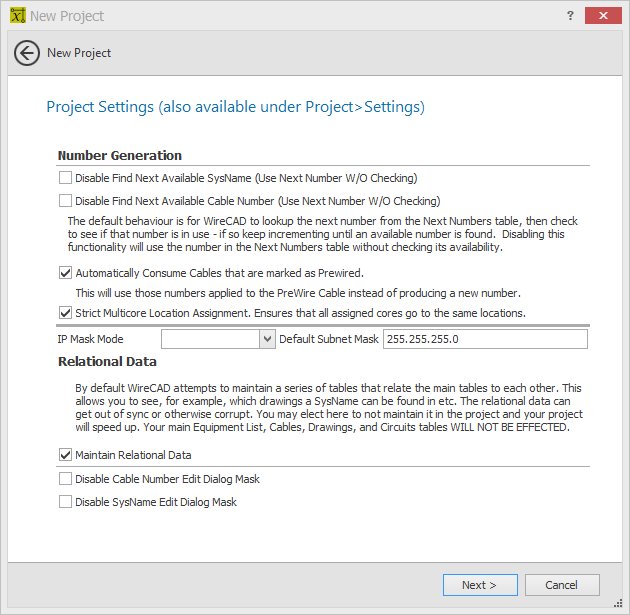Cancel the New Project wizard
630x615 pixels.
pos(562,585)
